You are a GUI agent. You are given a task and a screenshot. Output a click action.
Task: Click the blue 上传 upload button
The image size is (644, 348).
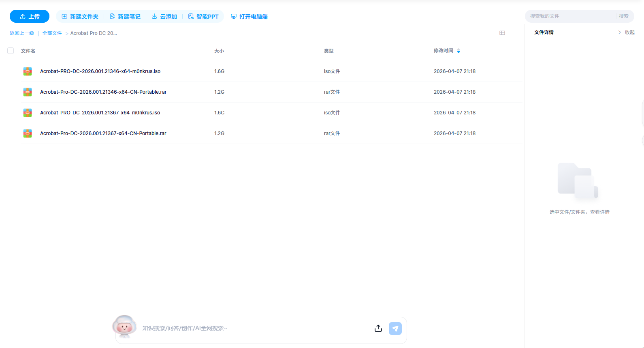click(x=30, y=16)
